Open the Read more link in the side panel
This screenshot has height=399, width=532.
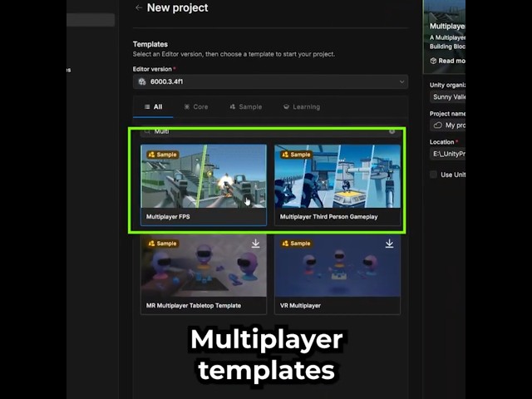pos(448,61)
